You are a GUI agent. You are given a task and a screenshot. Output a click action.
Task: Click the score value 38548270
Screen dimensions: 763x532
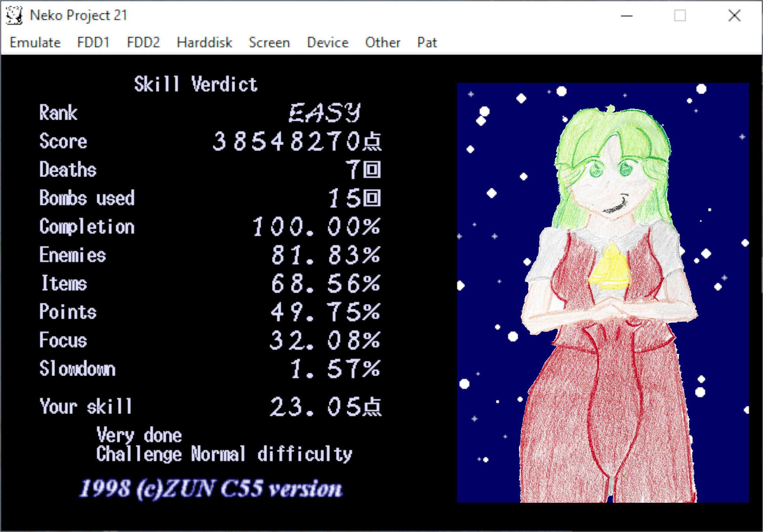[297, 141]
